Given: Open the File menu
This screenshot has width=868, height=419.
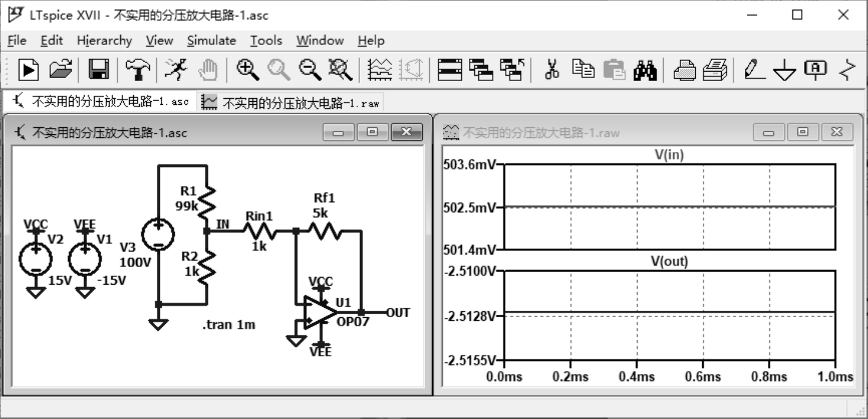Looking at the screenshot, I should click(17, 40).
